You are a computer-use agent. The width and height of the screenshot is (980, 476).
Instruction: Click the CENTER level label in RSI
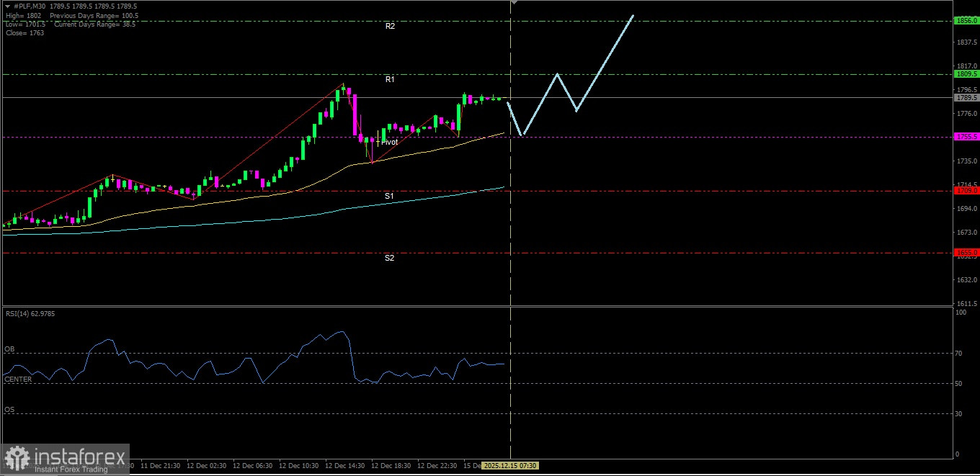(x=18, y=379)
